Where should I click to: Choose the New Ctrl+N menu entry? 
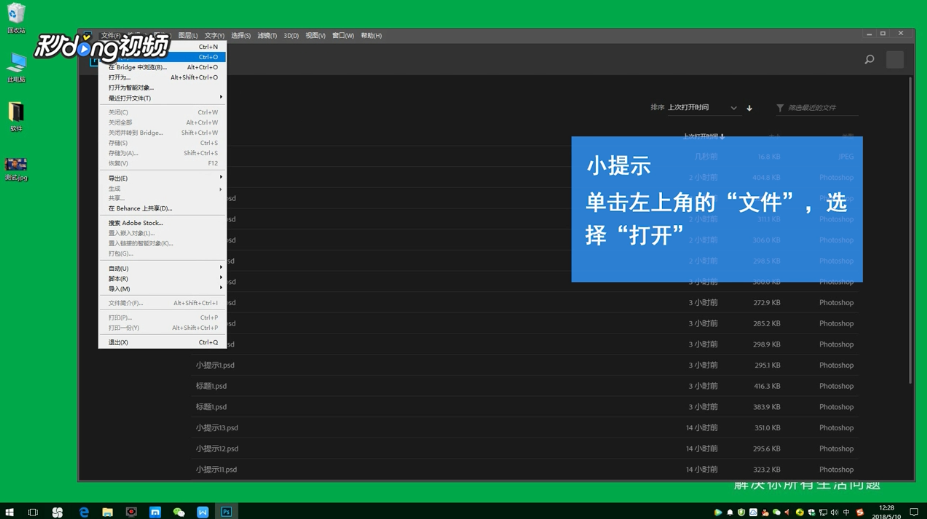coord(162,47)
